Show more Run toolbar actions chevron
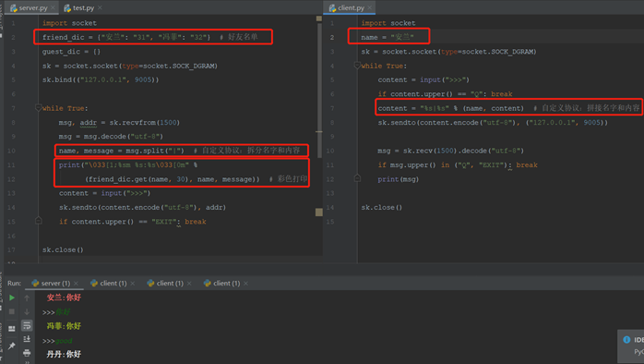This screenshot has width=644, height=364. coord(27,362)
